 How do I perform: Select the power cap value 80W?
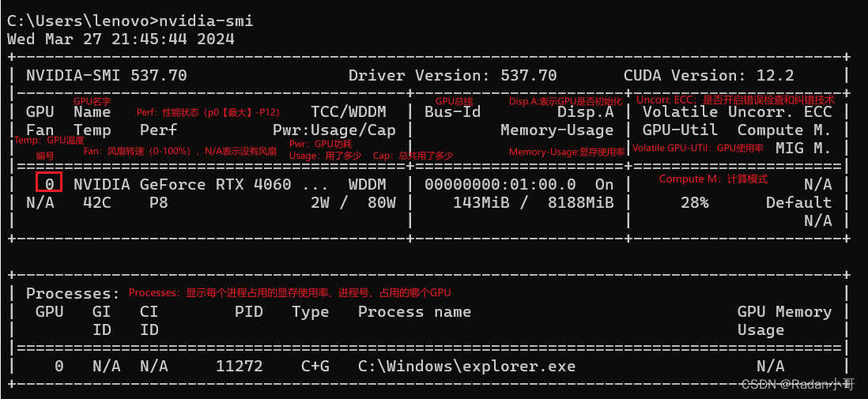tap(381, 203)
